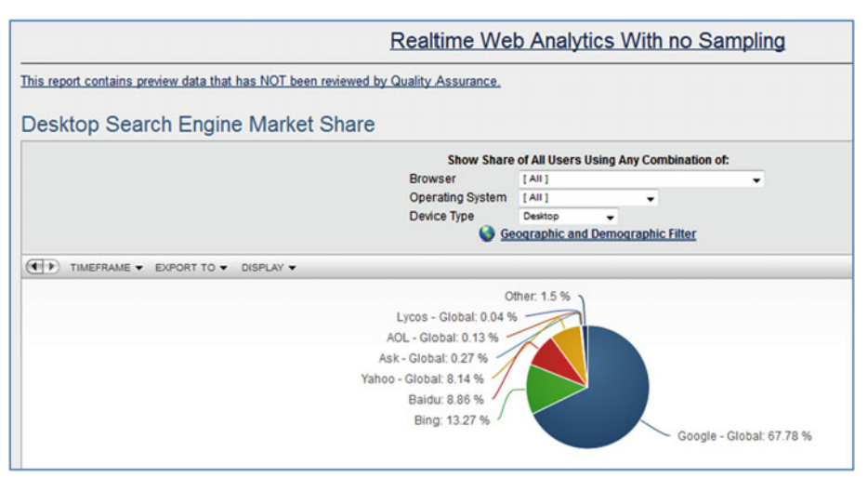Click the previous timeframe arrow button
Image resolution: width=868 pixels, height=478 pixels.
(x=34, y=267)
